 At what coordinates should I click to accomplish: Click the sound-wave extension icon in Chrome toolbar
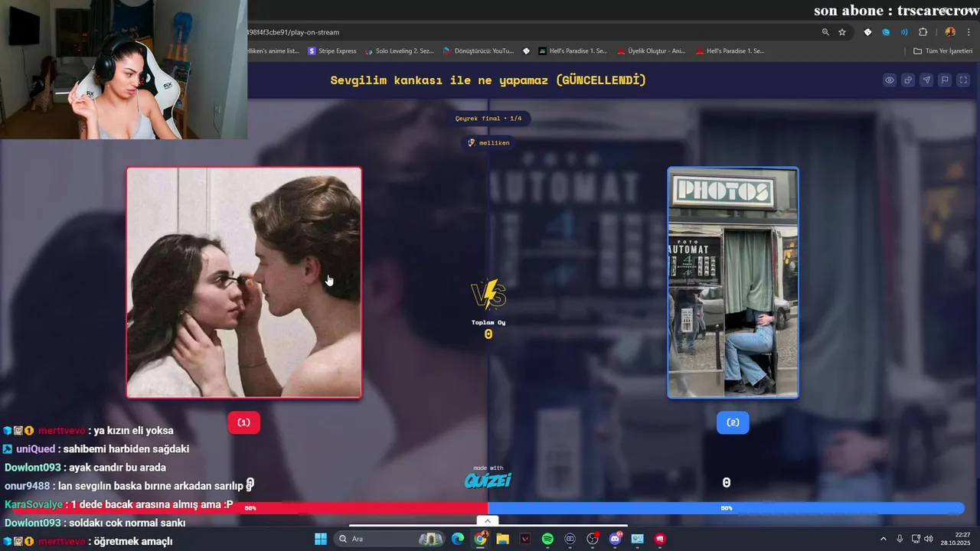coord(904,32)
